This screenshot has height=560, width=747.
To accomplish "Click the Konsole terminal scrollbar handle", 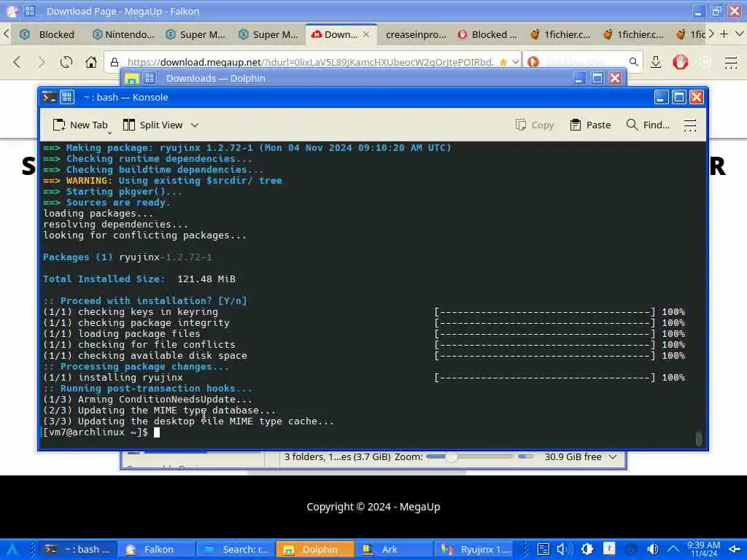I will click(698, 438).
